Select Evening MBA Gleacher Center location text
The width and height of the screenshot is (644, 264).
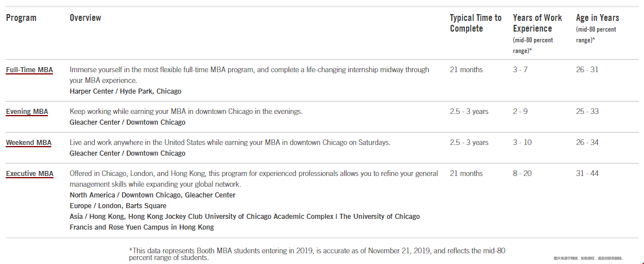[x=127, y=122]
